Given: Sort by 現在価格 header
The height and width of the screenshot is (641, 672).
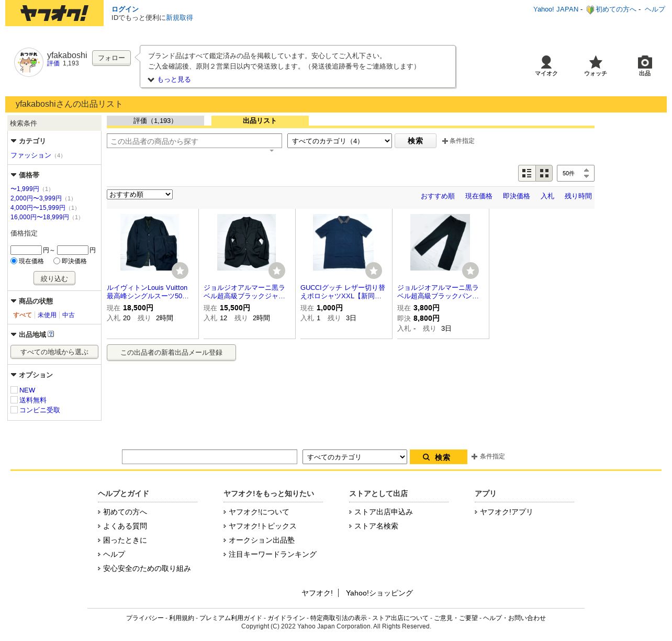Looking at the screenshot, I should [x=479, y=196].
